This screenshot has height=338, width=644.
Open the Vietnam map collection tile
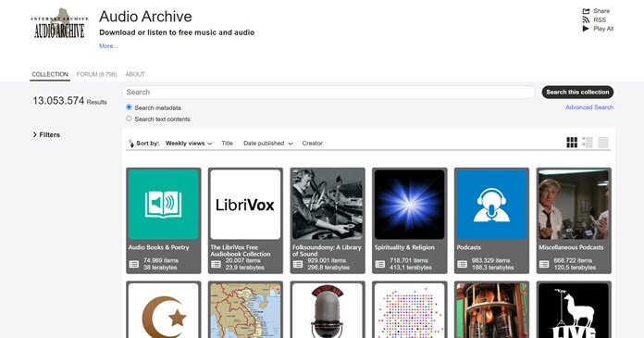[x=245, y=310]
